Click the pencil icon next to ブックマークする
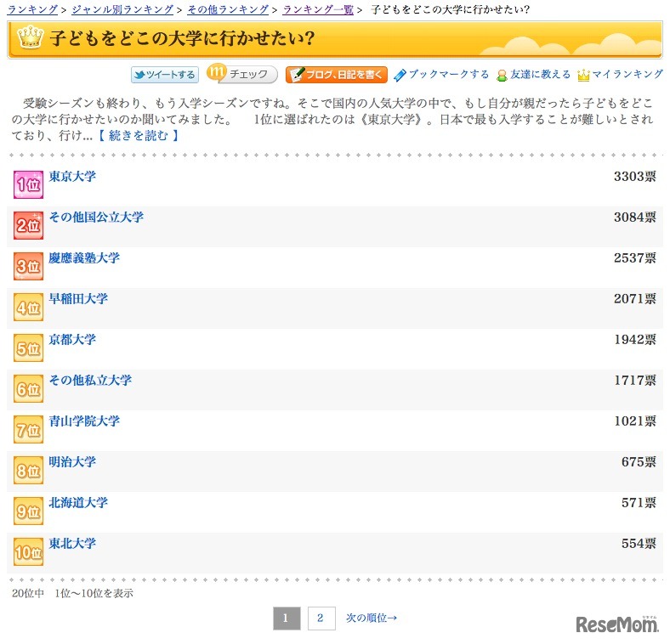670x644 pixels. (x=400, y=75)
